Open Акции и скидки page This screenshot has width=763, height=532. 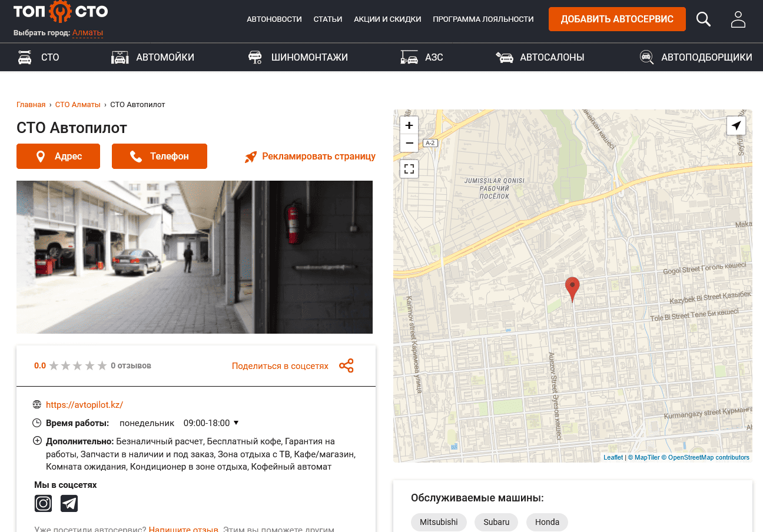pyautogui.click(x=387, y=19)
